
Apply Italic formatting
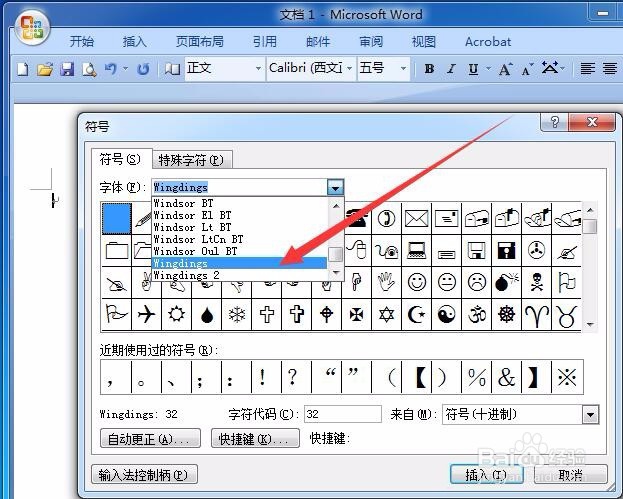pos(451,69)
